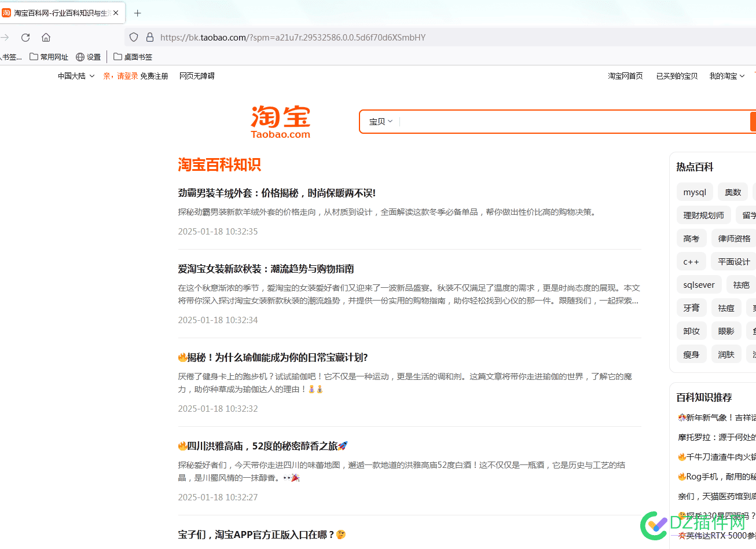Open the 常用网址 bookmark folder
This screenshot has width=756, height=549.
click(49, 57)
